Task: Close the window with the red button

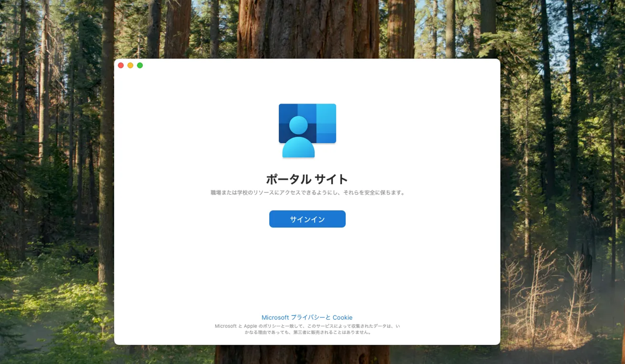Action: pyautogui.click(x=121, y=65)
